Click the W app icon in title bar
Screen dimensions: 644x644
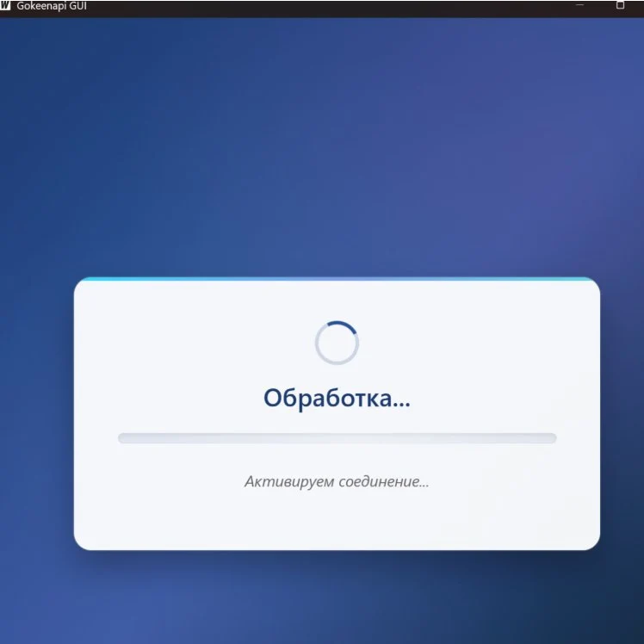click(7, 6)
